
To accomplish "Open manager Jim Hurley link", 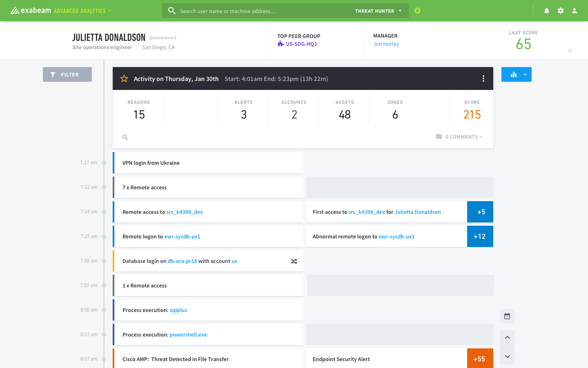I will pyautogui.click(x=386, y=44).
